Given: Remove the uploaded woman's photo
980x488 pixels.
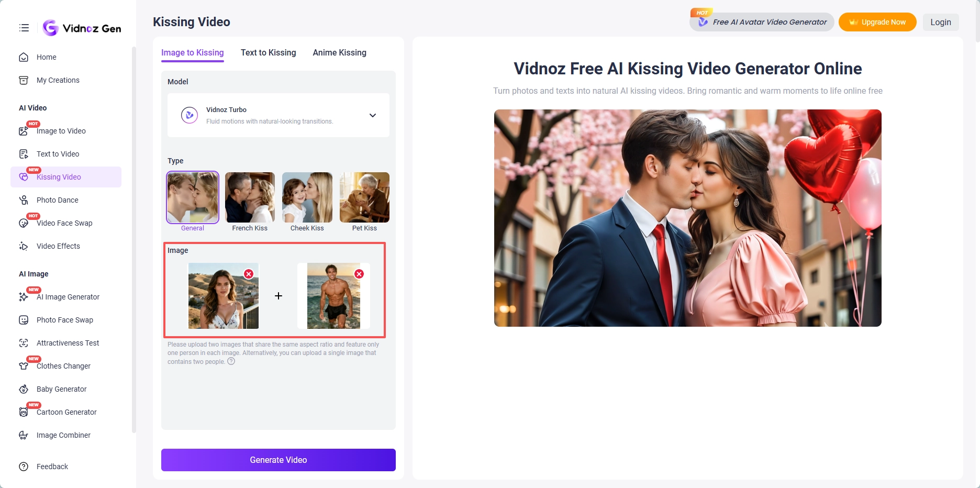Looking at the screenshot, I should pyautogui.click(x=249, y=274).
